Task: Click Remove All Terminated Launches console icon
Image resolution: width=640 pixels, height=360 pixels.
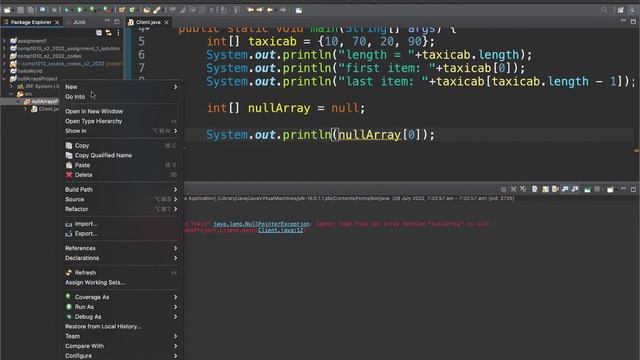Action: (x=523, y=189)
